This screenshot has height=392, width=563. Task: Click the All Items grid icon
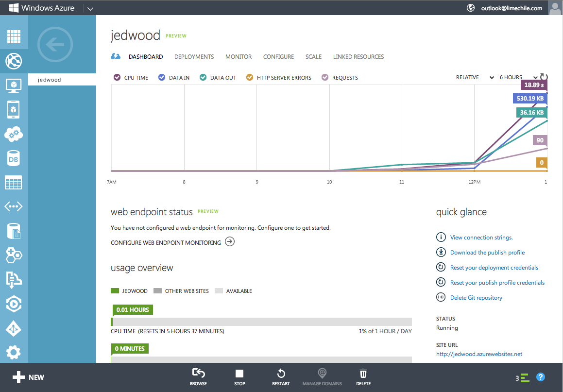14,36
